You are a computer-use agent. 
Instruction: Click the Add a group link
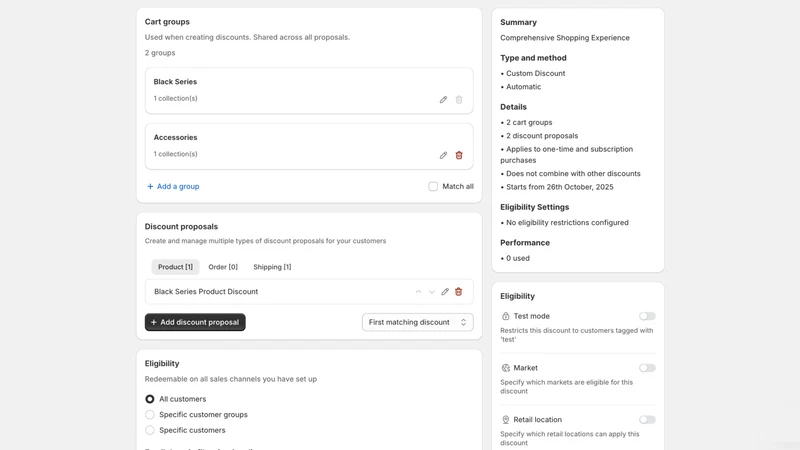tap(173, 187)
